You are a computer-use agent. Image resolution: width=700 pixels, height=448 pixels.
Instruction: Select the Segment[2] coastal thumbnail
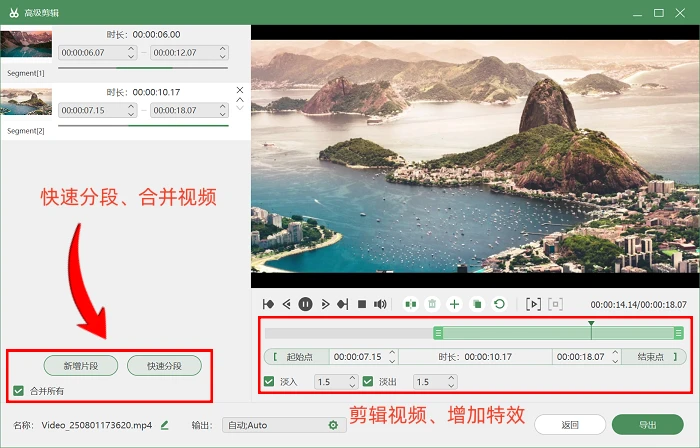26,102
